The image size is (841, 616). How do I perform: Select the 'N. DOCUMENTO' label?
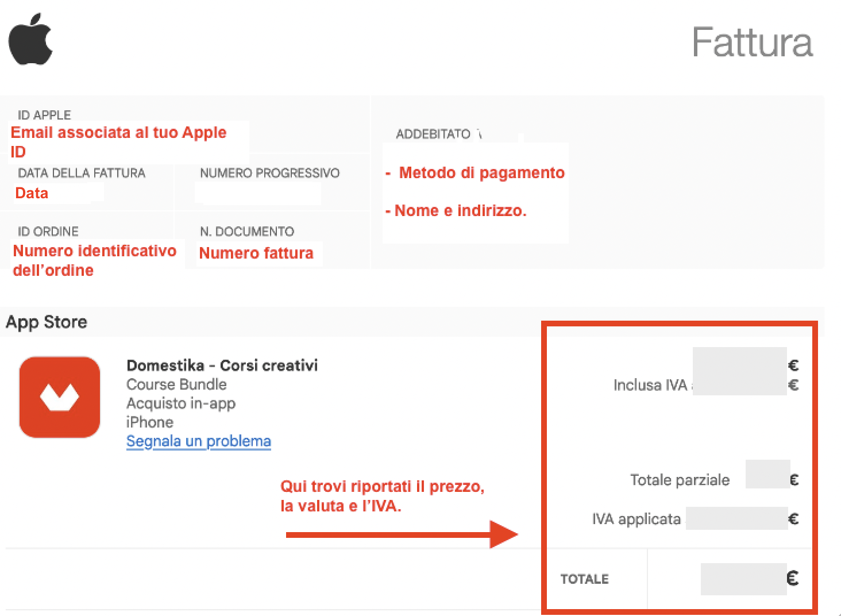coord(247,232)
